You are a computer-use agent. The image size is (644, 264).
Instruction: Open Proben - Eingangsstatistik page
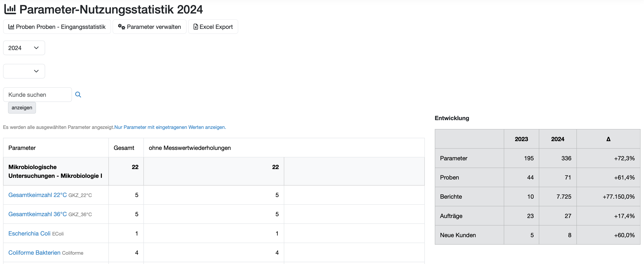[60, 27]
